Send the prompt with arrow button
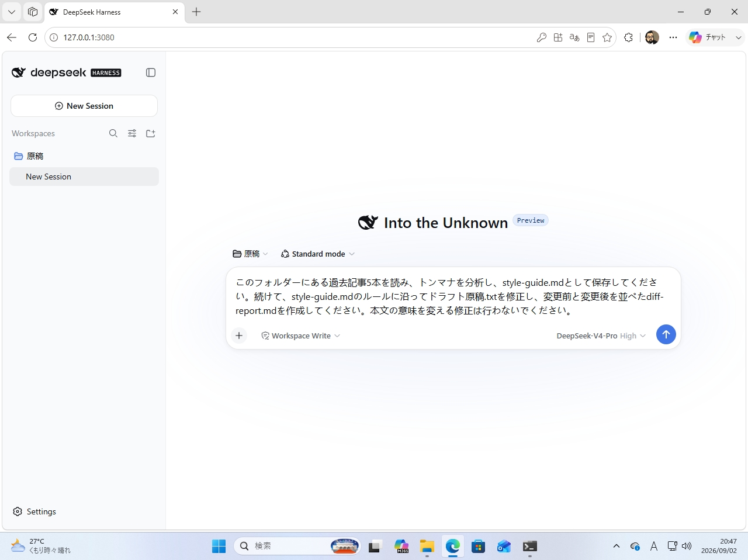This screenshot has height=560, width=748. pyautogui.click(x=666, y=334)
